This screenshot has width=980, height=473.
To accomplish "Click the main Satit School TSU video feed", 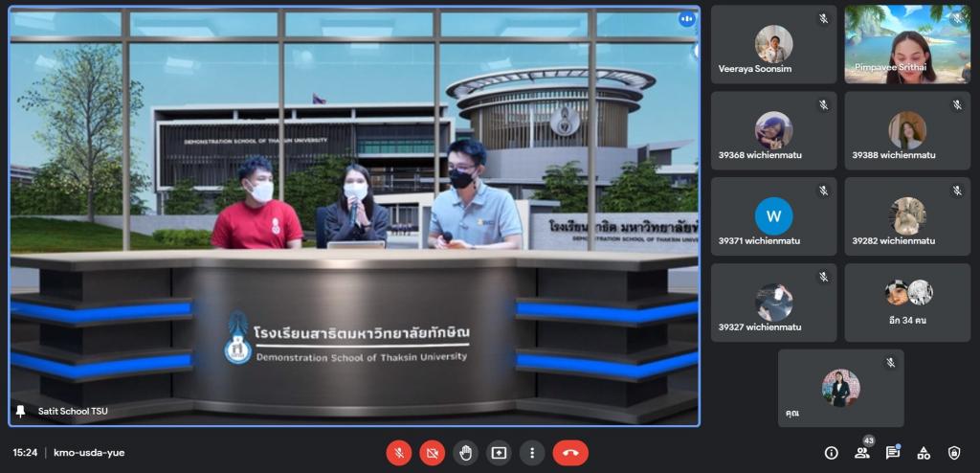I will point(354,216).
